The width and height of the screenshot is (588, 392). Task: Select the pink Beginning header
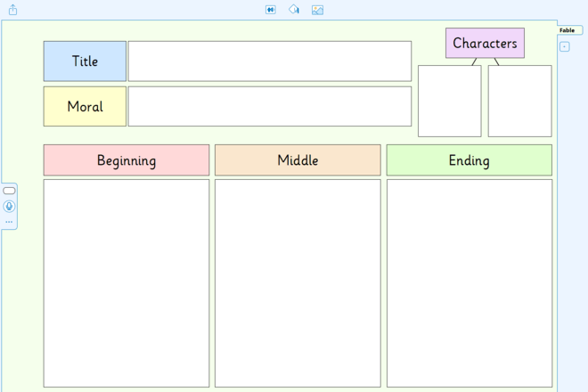coord(127,160)
